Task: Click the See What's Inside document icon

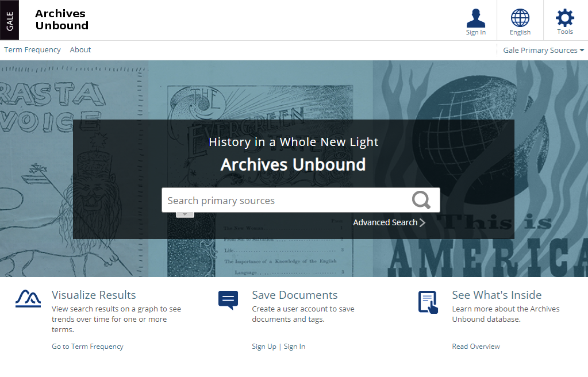Action: click(428, 302)
